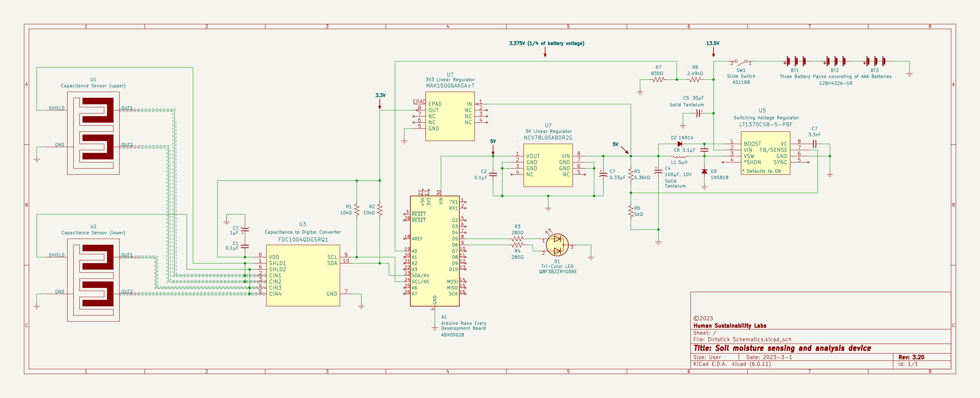Select the FDC1004QDGSRQ1 converter chip body
980x398 pixels.
303,276
